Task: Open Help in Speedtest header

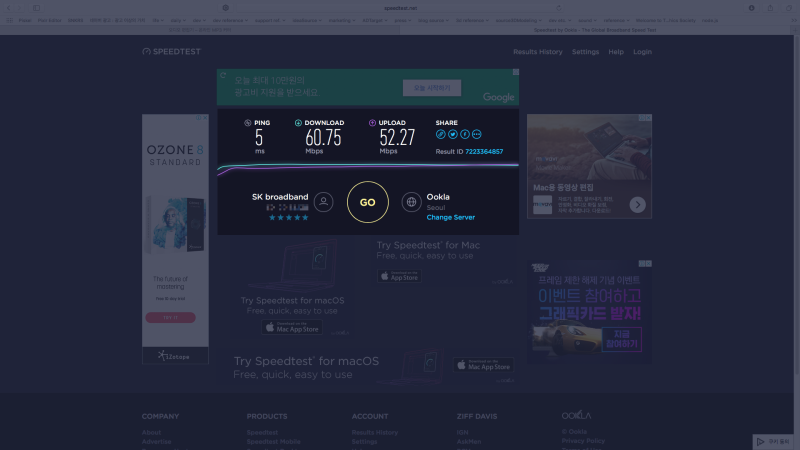Action: [x=616, y=52]
